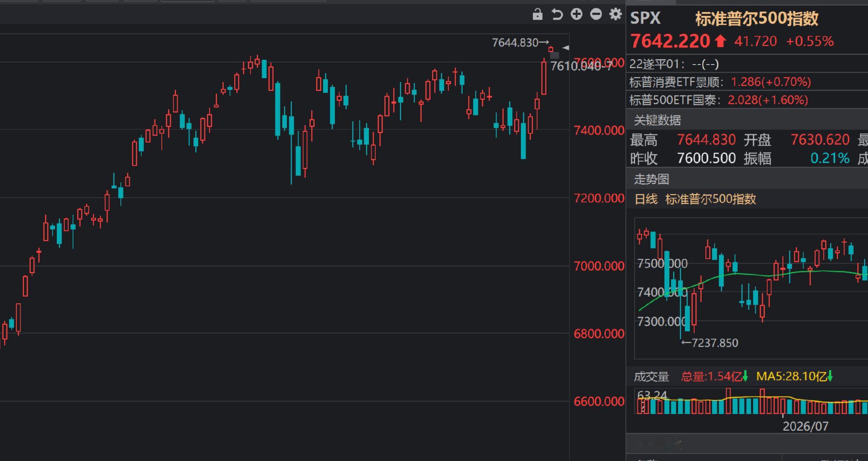This screenshot has width=868, height=461.
Task: Select the latest small red candlestick at 7644.830
Action: tap(551, 50)
